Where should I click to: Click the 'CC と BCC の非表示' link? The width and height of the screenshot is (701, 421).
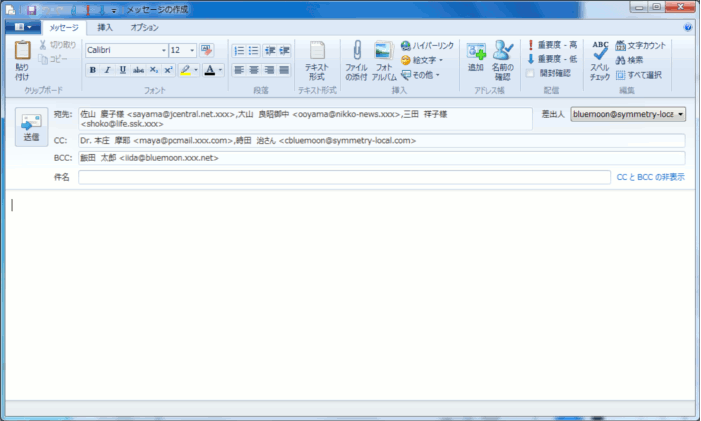point(650,177)
